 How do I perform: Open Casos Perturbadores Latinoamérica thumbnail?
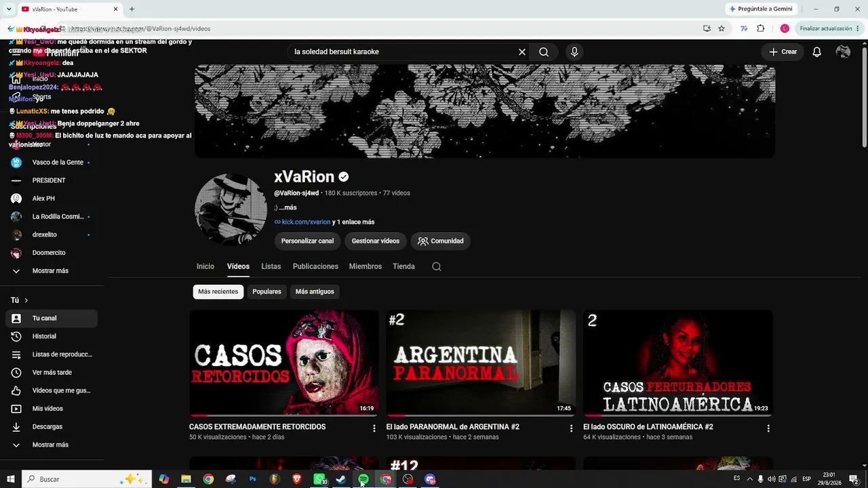(x=678, y=363)
